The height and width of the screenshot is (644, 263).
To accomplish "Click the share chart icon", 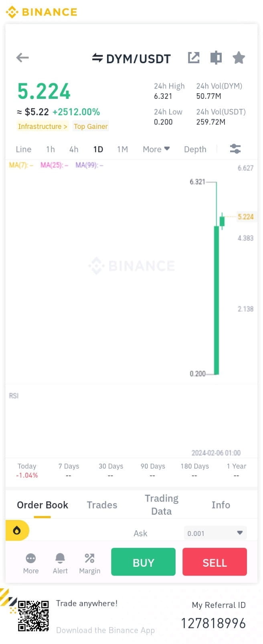I will [x=194, y=58].
